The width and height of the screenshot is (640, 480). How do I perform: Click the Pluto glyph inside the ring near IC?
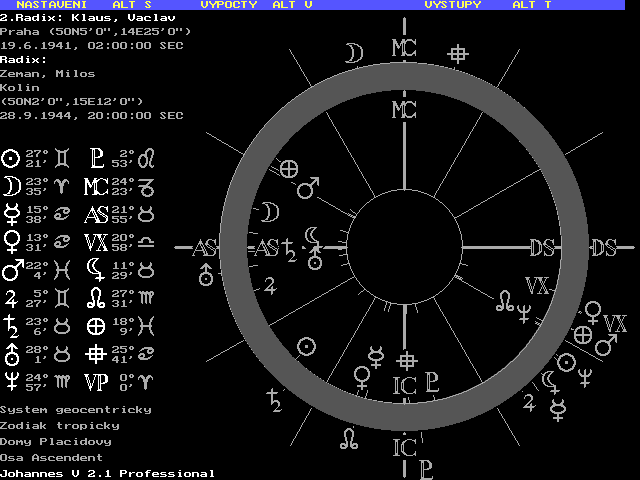[432, 382]
